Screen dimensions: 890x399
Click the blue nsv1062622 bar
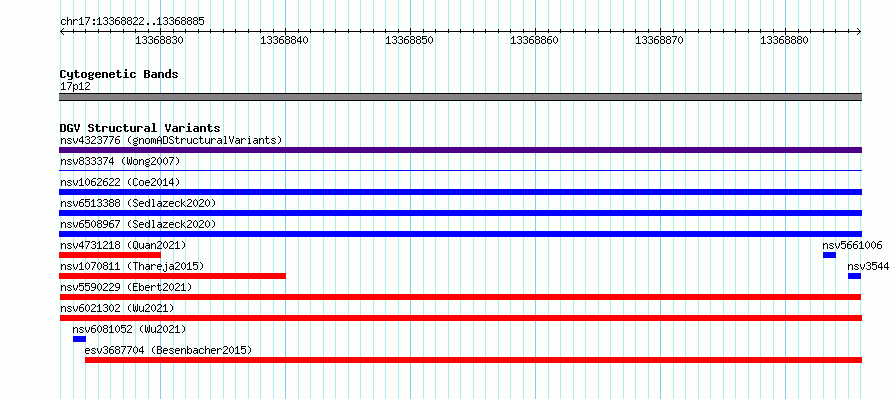coord(460,192)
